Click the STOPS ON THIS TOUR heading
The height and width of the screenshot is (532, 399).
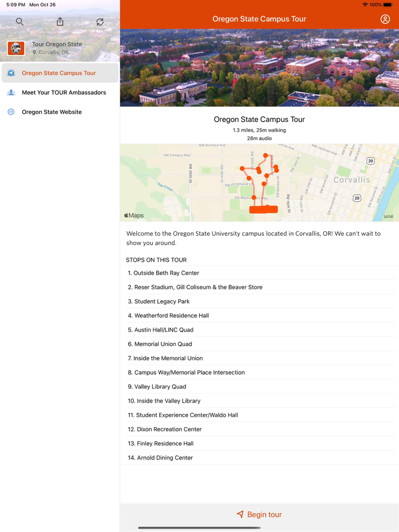point(156,260)
